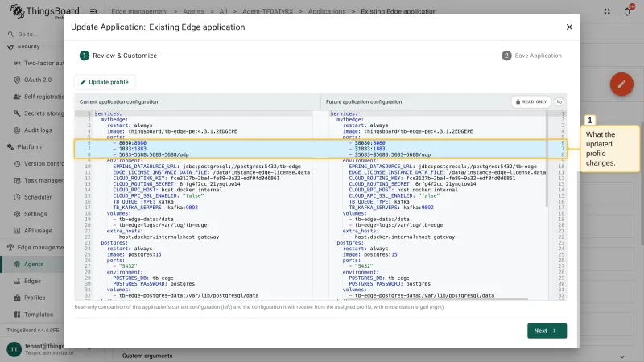Screen dimensions: 644x362
Task: Toggle fullscreen using the top-right icon
Action: click(607, 11)
